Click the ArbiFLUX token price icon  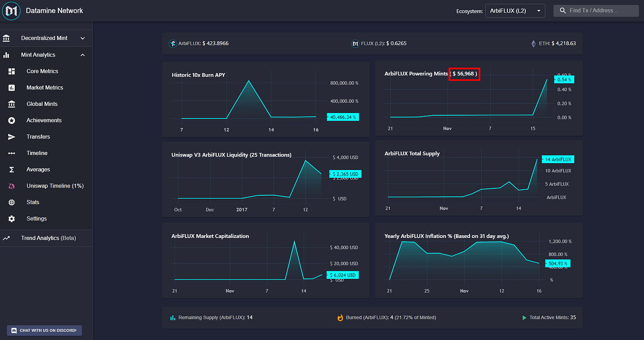(173, 44)
